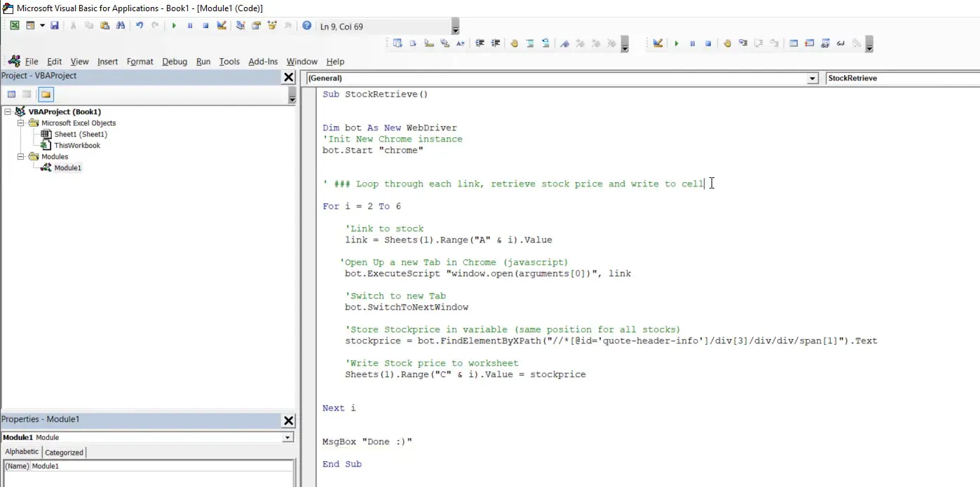
Task: Switch to the Categorized properties tab
Action: pyautogui.click(x=64, y=453)
